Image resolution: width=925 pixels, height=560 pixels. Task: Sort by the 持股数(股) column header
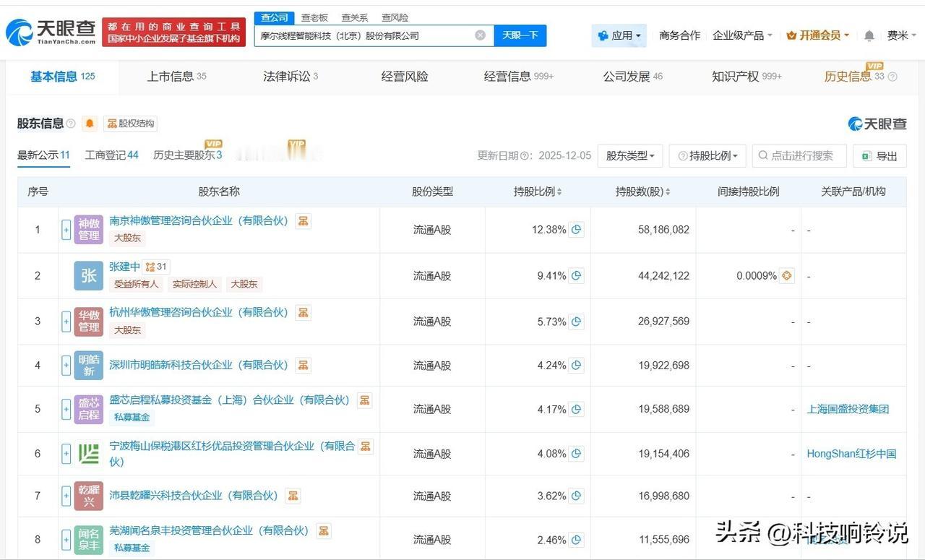click(642, 191)
